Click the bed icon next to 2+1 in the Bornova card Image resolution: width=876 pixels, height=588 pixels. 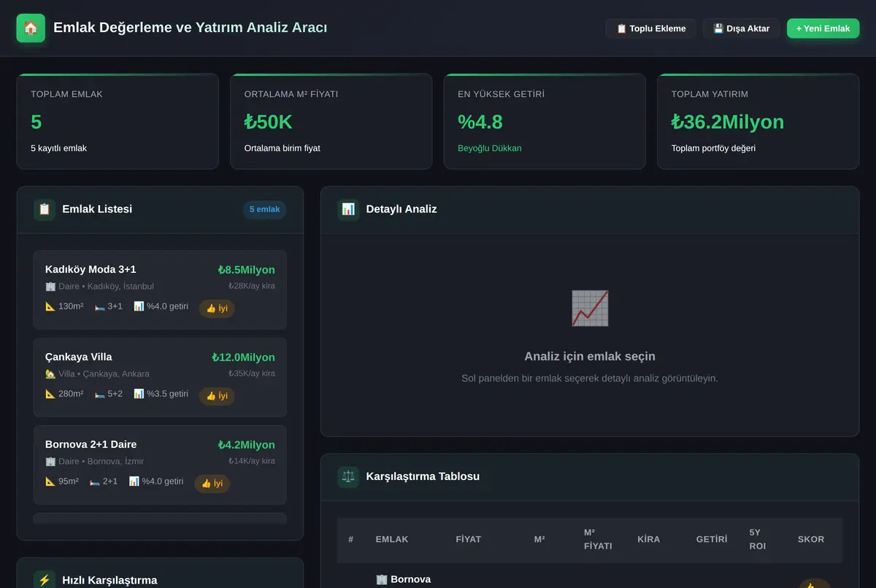pyautogui.click(x=95, y=481)
